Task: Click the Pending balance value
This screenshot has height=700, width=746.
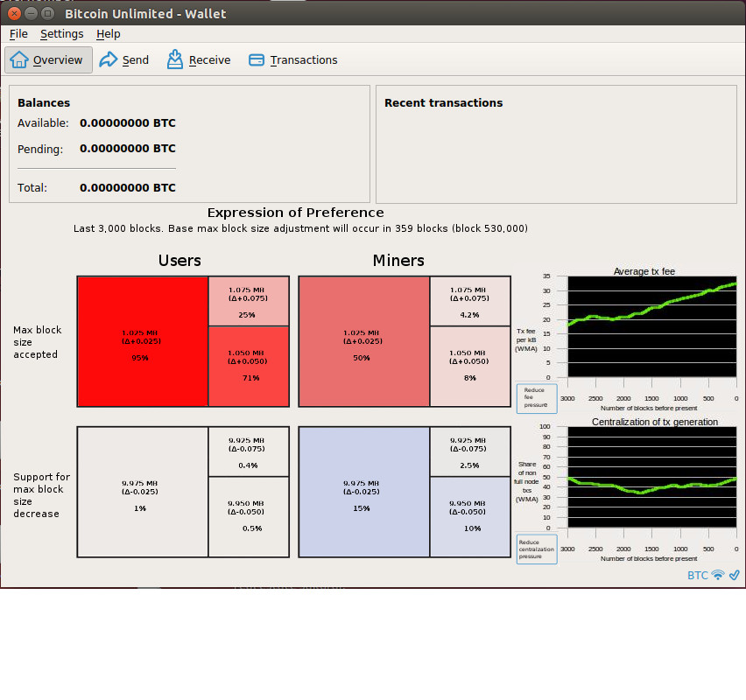Action: point(128,149)
